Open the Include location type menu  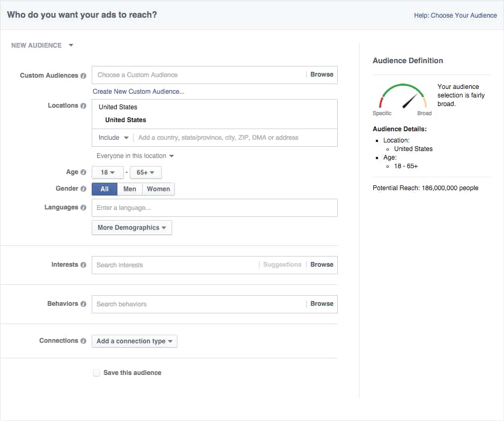pyautogui.click(x=113, y=138)
